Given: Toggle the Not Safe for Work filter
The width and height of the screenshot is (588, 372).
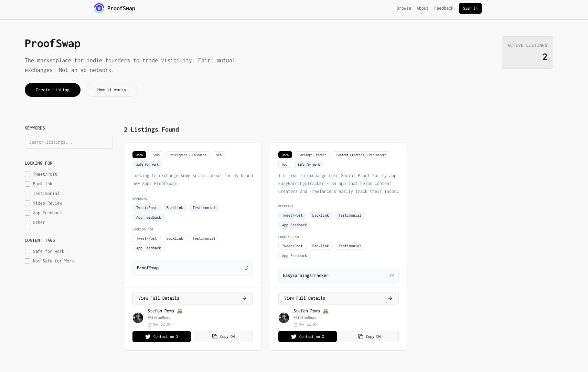Looking at the screenshot, I should click(28, 261).
